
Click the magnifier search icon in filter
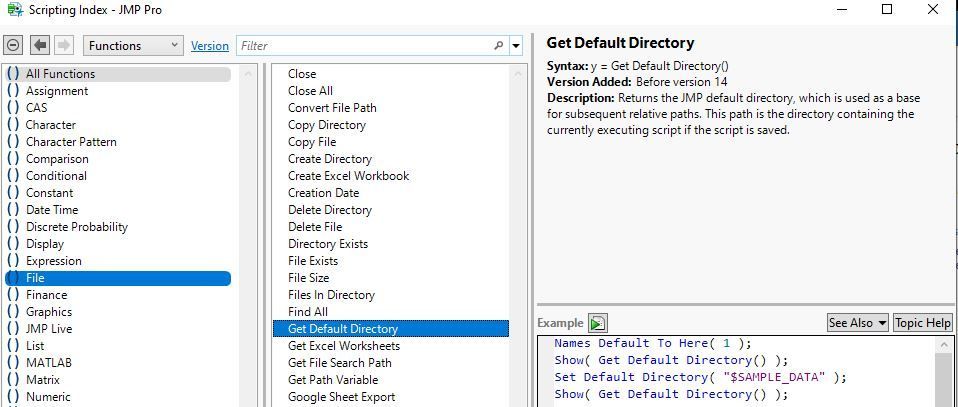(x=499, y=46)
